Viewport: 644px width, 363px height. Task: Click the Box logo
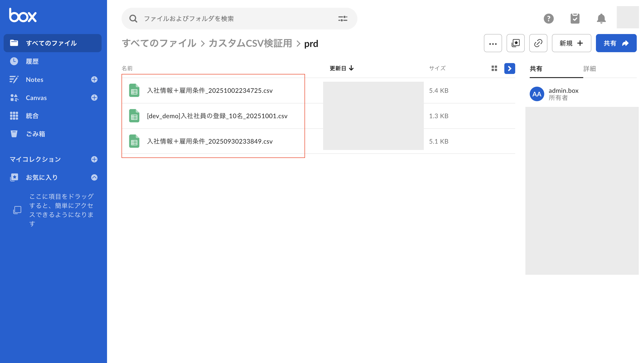click(23, 15)
